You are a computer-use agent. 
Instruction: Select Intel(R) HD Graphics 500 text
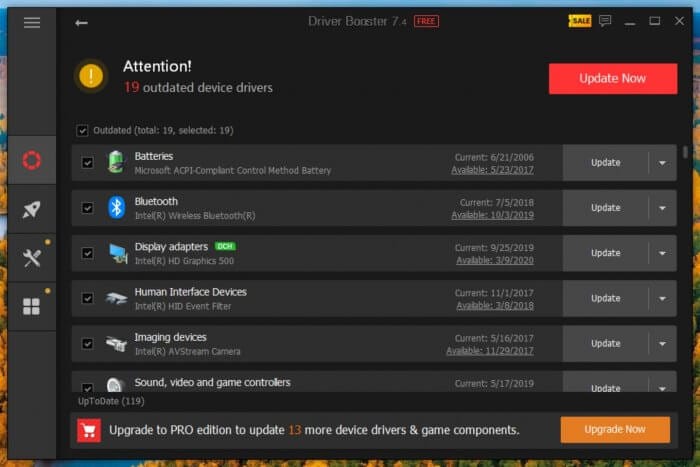tap(184, 261)
